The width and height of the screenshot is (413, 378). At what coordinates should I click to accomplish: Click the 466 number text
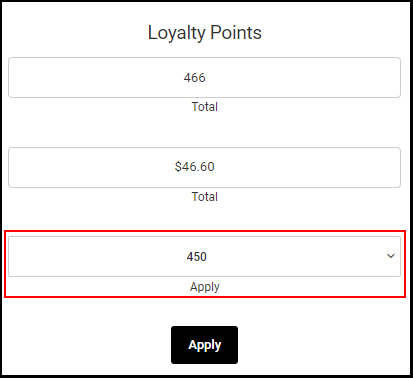(194, 78)
